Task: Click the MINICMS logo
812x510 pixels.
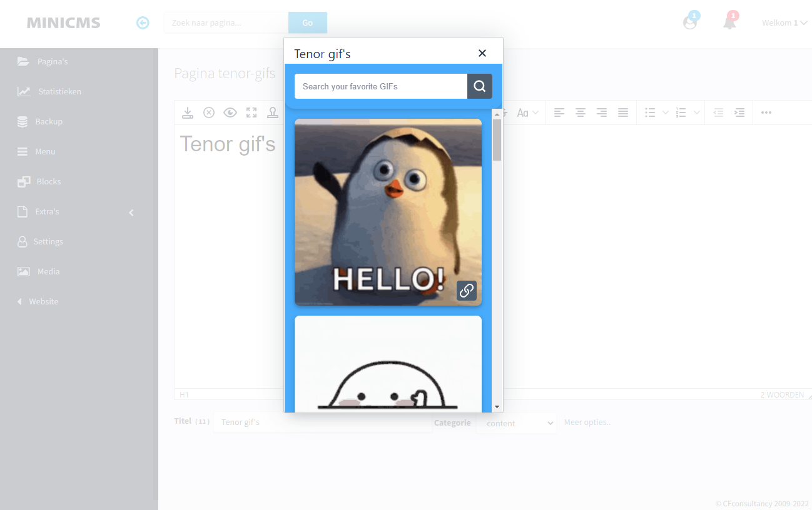Action: pos(63,23)
